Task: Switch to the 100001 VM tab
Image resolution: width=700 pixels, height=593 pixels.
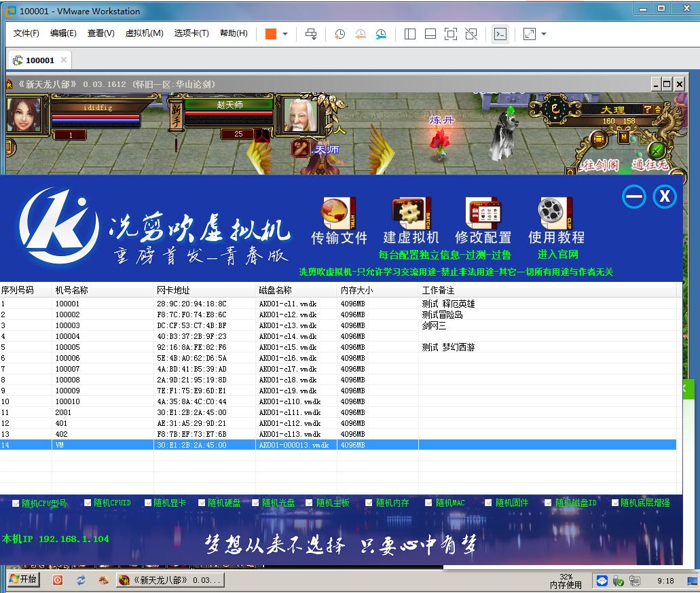Action: pyautogui.click(x=39, y=60)
